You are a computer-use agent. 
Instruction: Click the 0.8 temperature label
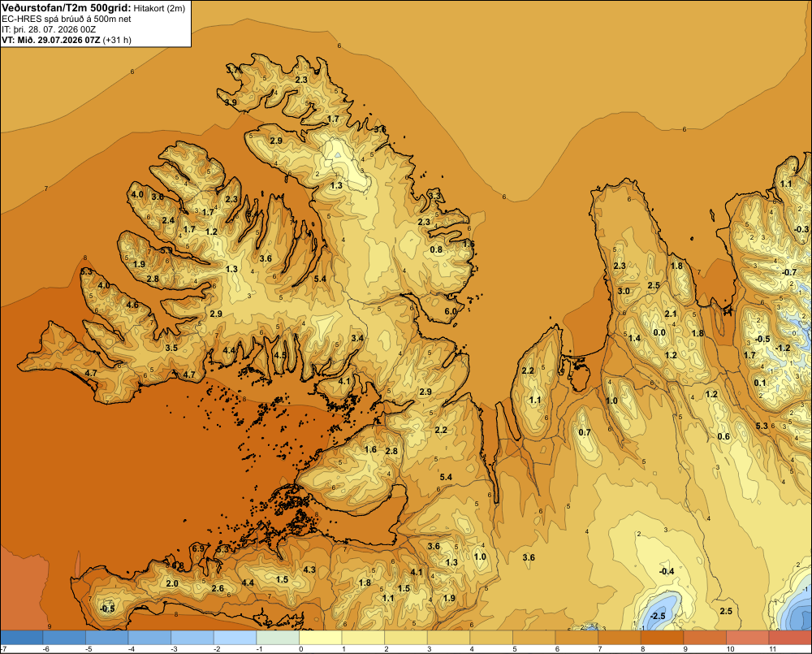[x=437, y=249]
